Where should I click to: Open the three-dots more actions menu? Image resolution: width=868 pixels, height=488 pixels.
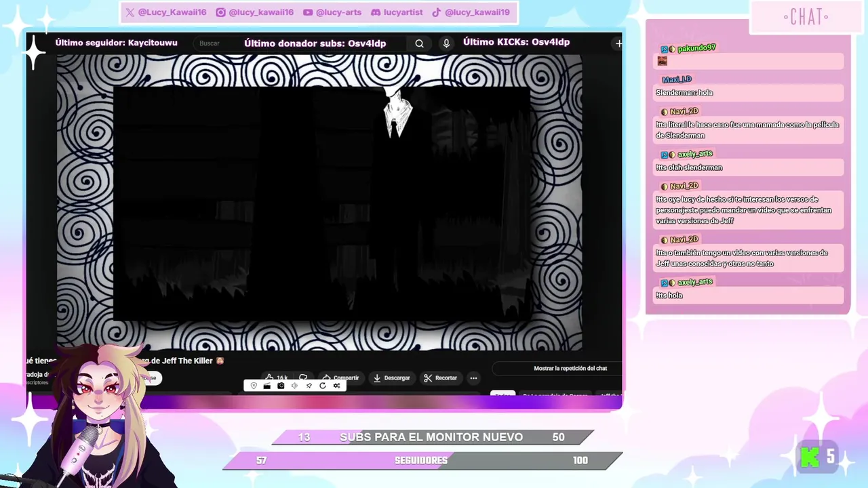(473, 378)
